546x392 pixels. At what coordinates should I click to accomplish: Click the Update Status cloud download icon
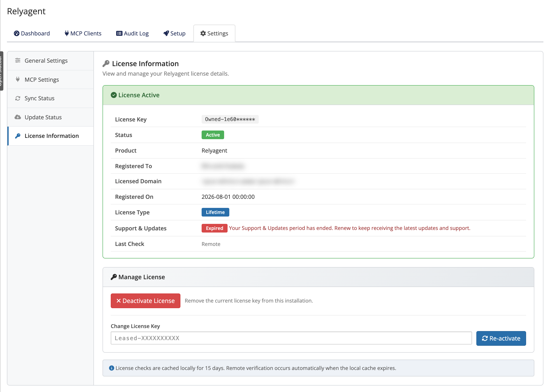pos(18,117)
